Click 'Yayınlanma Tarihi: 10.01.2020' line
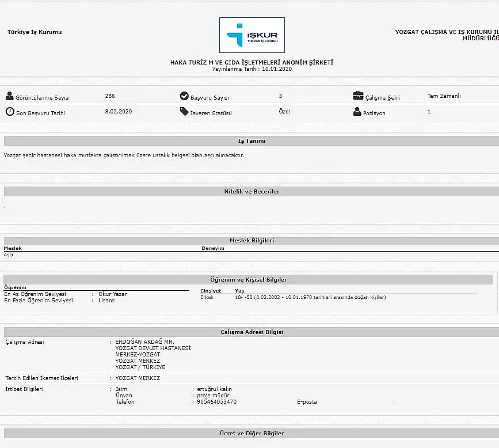Image resolution: width=499 pixels, height=448 pixels. [x=252, y=69]
